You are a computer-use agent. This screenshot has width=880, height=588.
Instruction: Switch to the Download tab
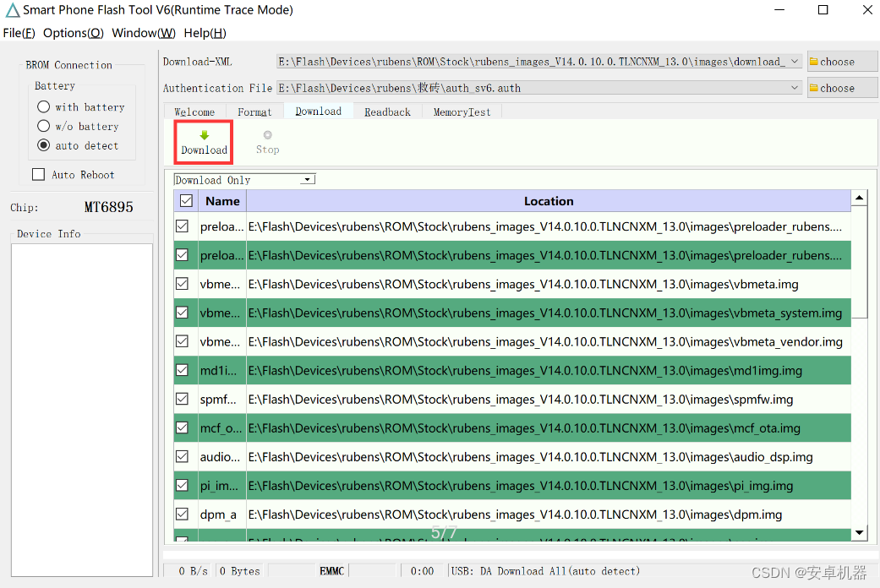tap(318, 111)
